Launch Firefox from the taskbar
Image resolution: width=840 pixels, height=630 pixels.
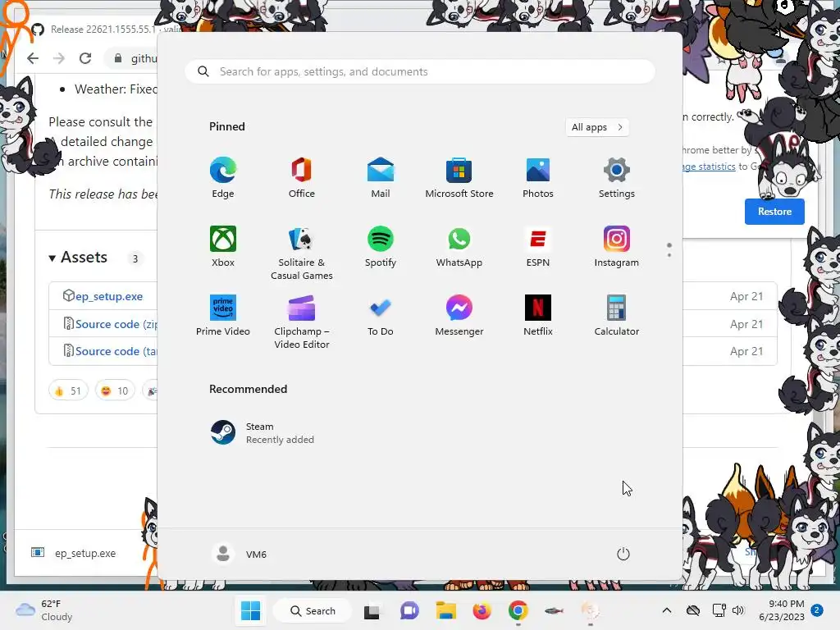pyautogui.click(x=482, y=610)
